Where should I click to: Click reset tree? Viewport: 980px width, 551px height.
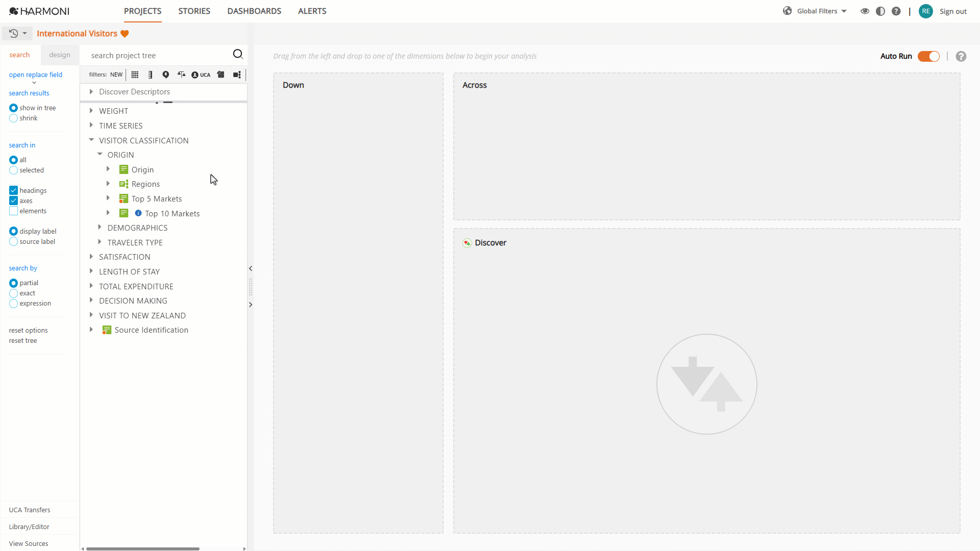pyautogui.click(x=23, y=340)
